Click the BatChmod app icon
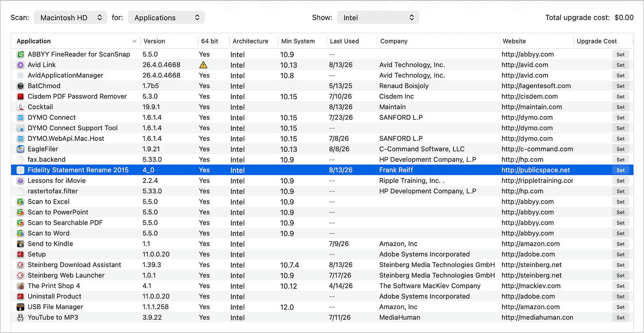The image size is (644, 333). 20,86
